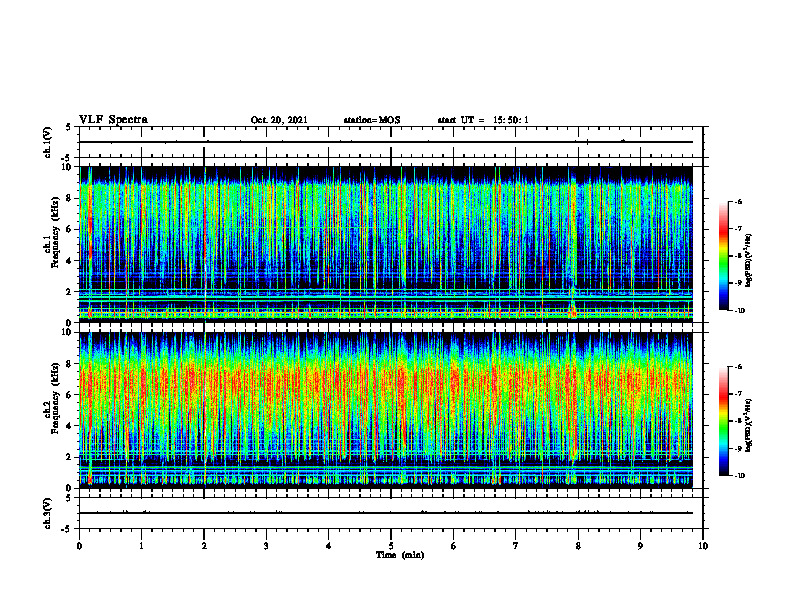Click the "-6" tick on ch.2 colorbar

[738, 367]
